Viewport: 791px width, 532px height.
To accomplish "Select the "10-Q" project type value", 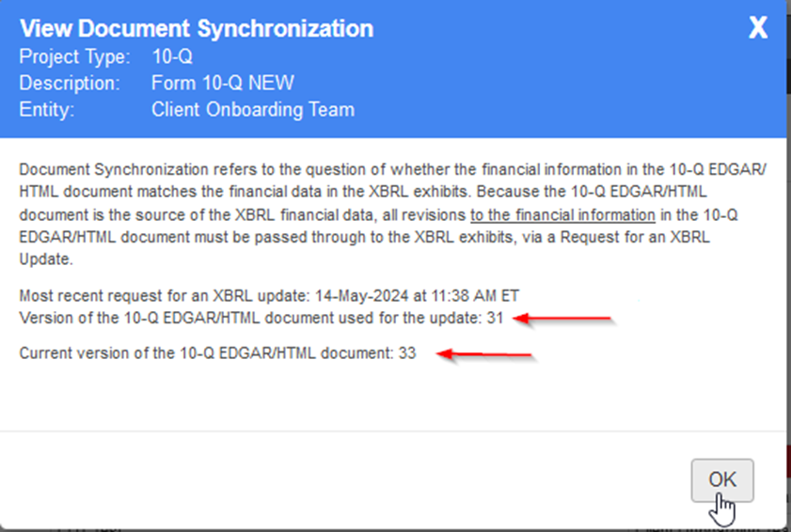I will (172, 57).
